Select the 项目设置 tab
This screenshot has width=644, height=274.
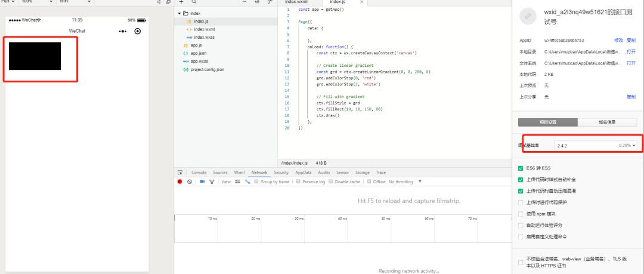tap(548, 122)
